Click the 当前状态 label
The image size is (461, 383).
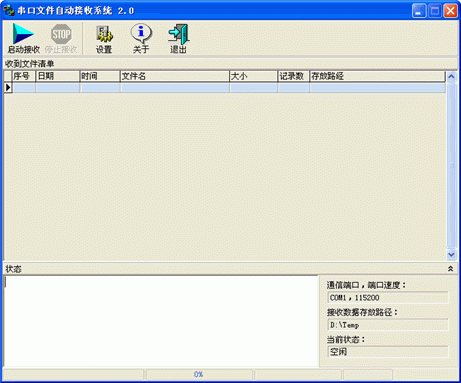346,340
